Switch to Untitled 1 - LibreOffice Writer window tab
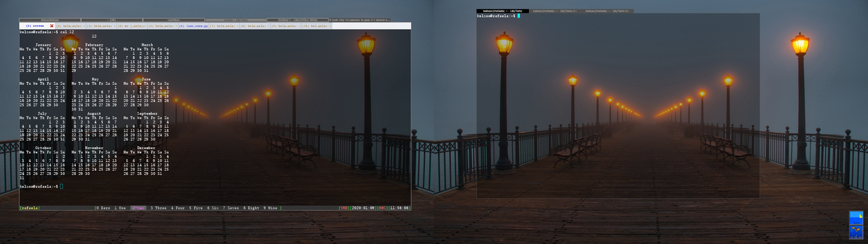This screenshot has width=868, height=244. 298,20
